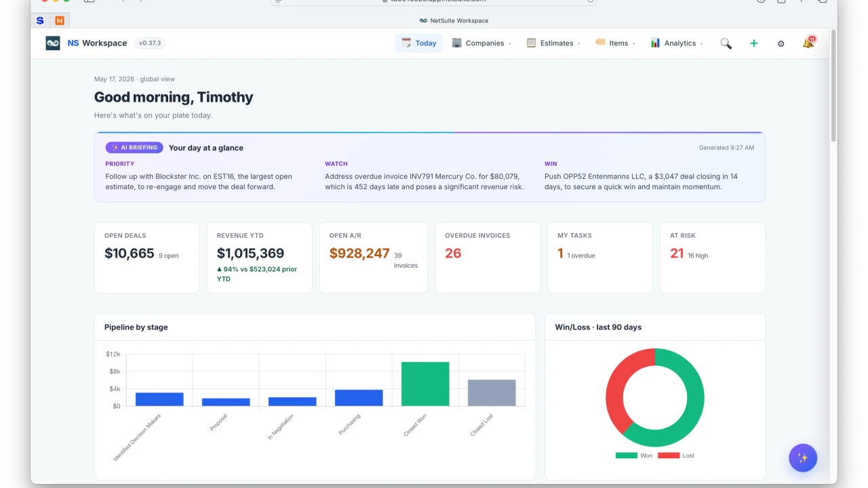
Task: Expand the Companies dropdown menu
Action: (481, 43)
